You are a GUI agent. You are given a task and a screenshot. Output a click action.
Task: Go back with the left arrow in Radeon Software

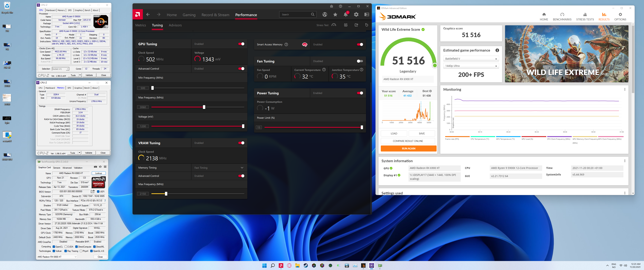[148, 14]
